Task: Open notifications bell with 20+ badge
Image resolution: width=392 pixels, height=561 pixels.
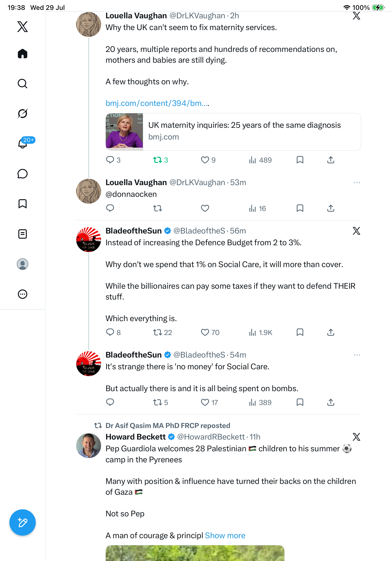Action: (x=23, y=143)
